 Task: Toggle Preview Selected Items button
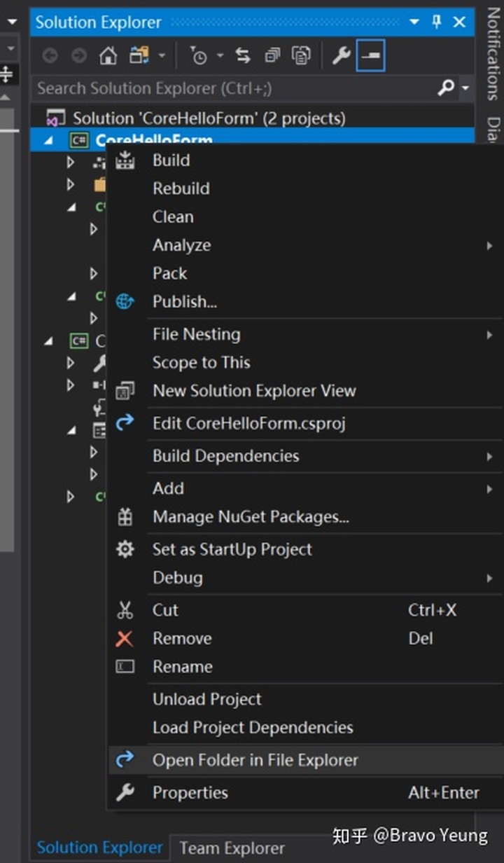(370, 56)
